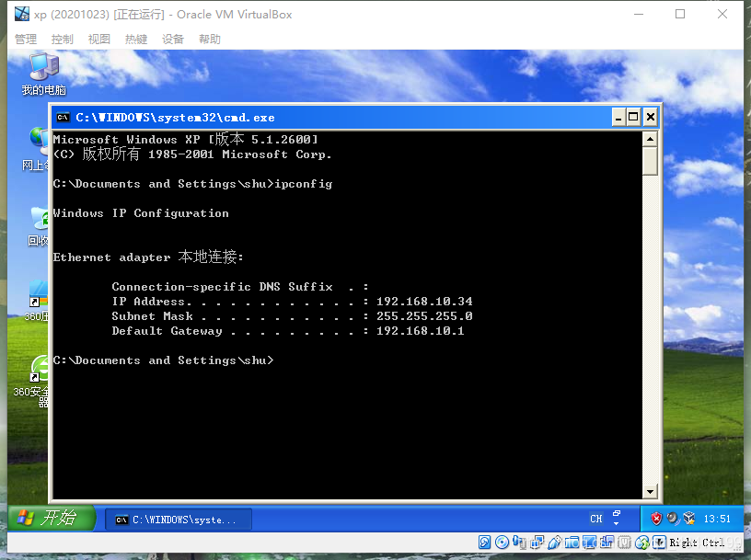Viewport: 751px width, 560px height.
Task: Click the Microsoft Windows XP version line
Action: coord(185,139)
